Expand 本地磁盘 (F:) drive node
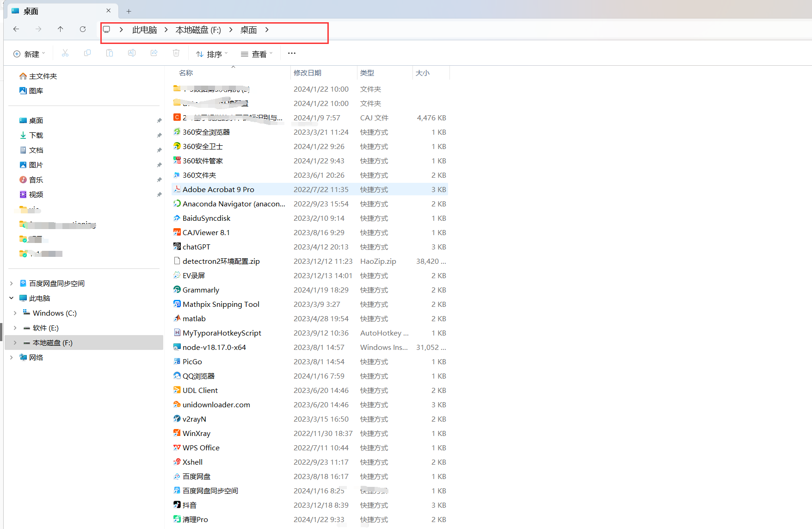This screenshot has height=529, width=812. point(15,342)
